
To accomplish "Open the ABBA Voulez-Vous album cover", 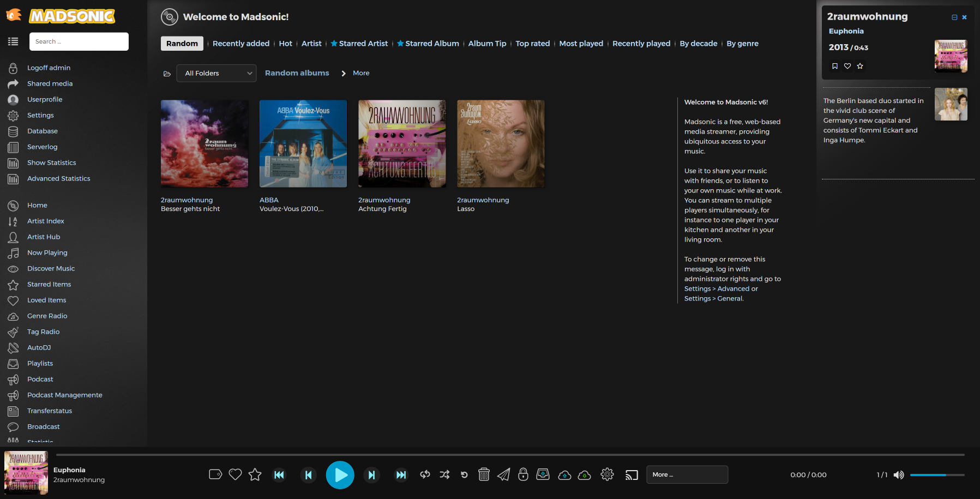I will pyautogui.click(x=303, y=143).
